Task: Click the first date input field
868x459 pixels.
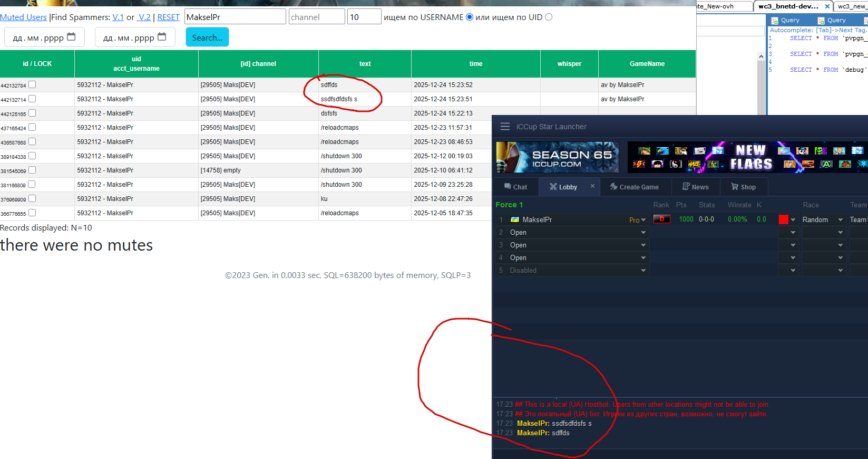Action: tap(44, 37)
